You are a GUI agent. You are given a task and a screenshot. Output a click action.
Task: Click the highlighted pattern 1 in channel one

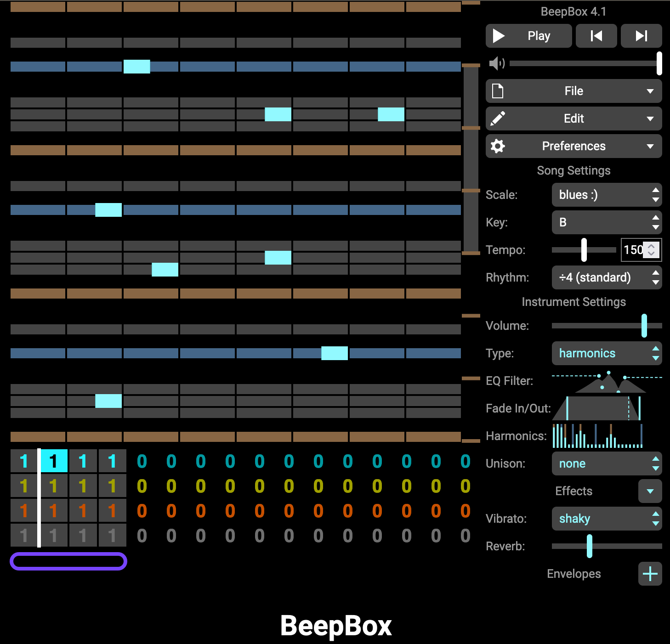[x=54, y=461]
